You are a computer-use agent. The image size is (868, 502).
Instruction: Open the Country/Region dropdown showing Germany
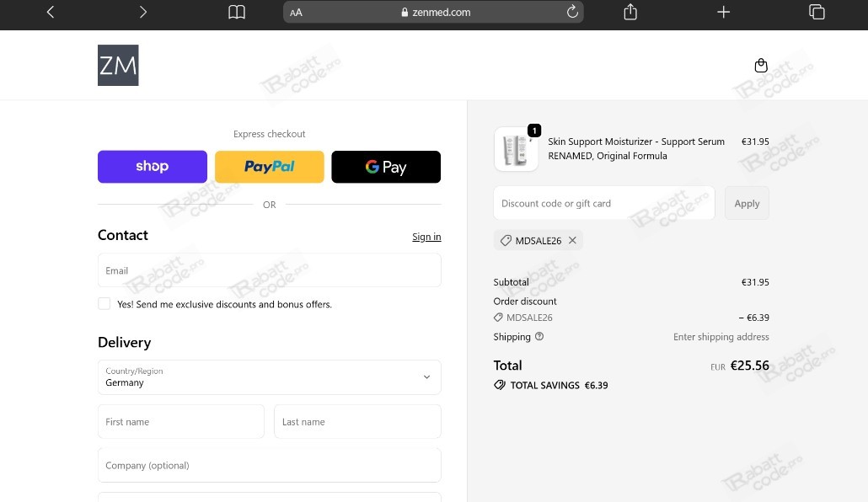click(x=269, y=376)
